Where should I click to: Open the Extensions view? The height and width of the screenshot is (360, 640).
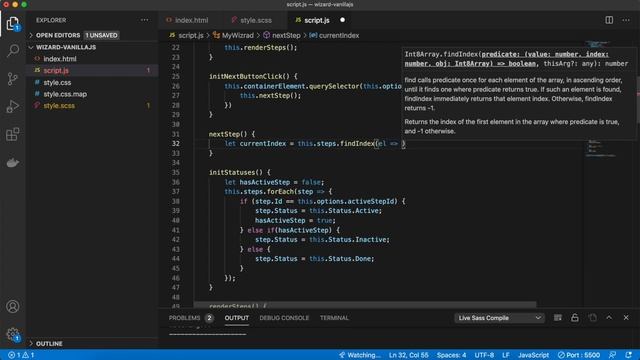(x=13, y=134)
